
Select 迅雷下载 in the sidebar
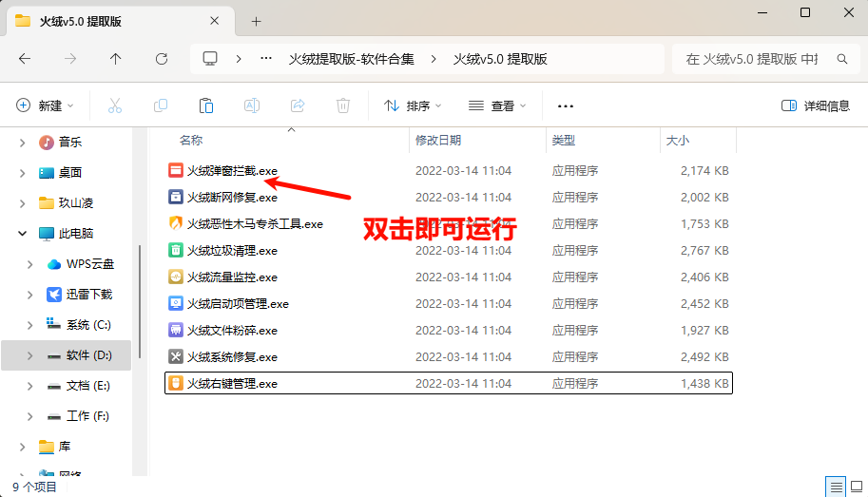click(x=88, y=295)
